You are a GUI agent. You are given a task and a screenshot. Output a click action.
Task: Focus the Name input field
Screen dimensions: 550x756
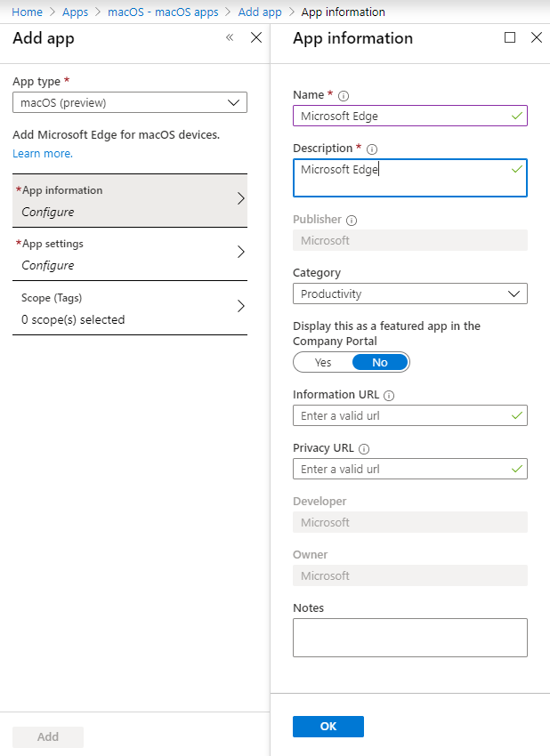click(410, 116)
